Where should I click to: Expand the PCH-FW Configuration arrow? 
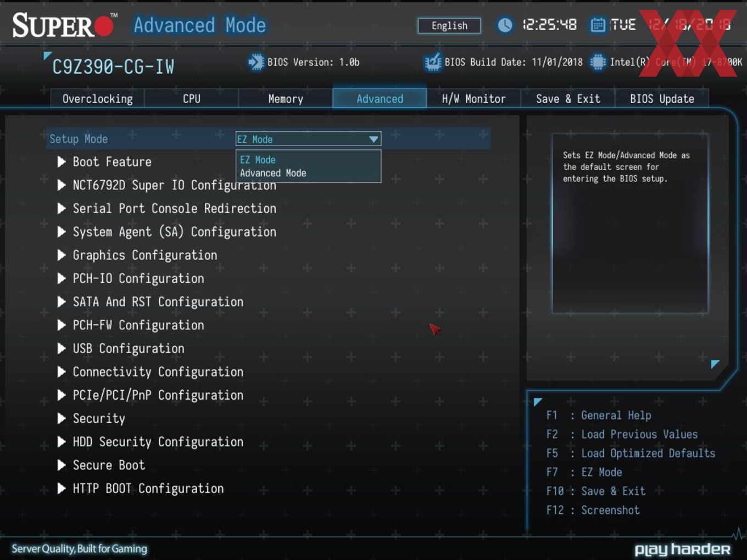tap(62, 325)
